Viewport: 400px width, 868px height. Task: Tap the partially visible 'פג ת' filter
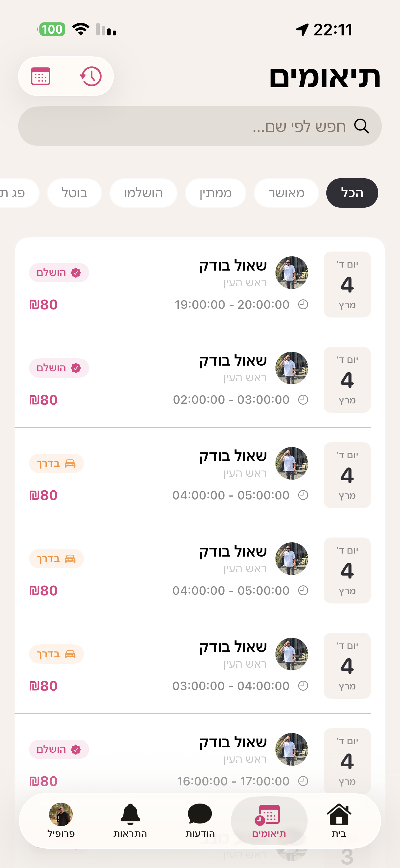15,193
